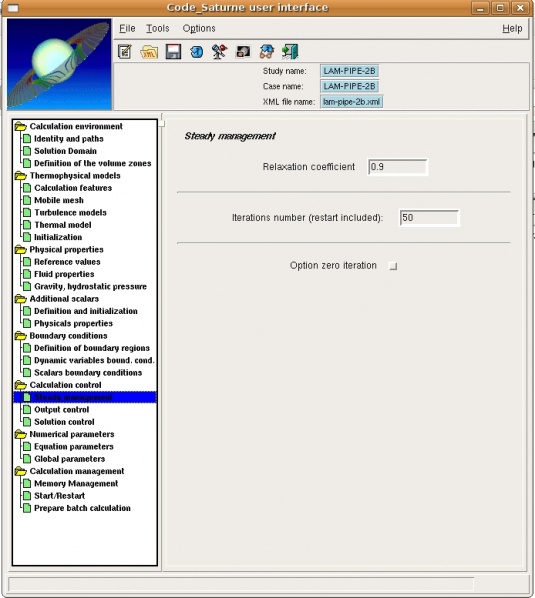This screenshot has width=535, height=598.
Task: Select Reference values item
Action: tap(67, 262)
